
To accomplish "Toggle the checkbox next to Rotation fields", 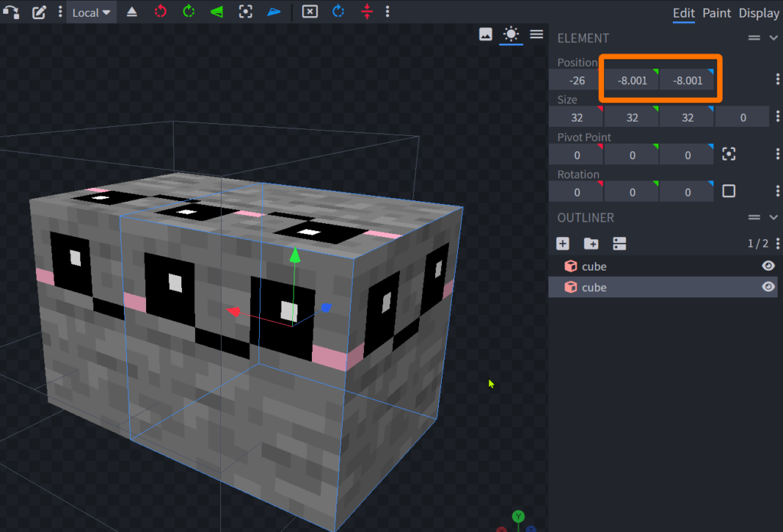I will click(x=729, y=191).
